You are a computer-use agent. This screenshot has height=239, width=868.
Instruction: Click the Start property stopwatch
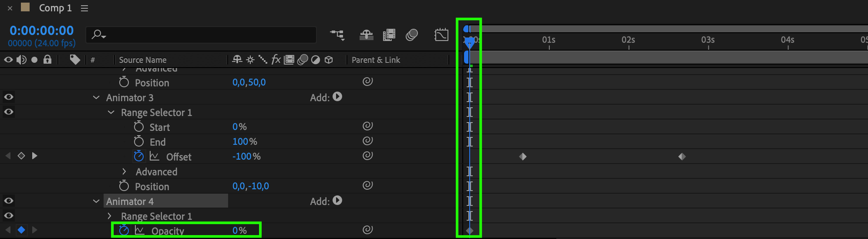[x=138, y=126]
